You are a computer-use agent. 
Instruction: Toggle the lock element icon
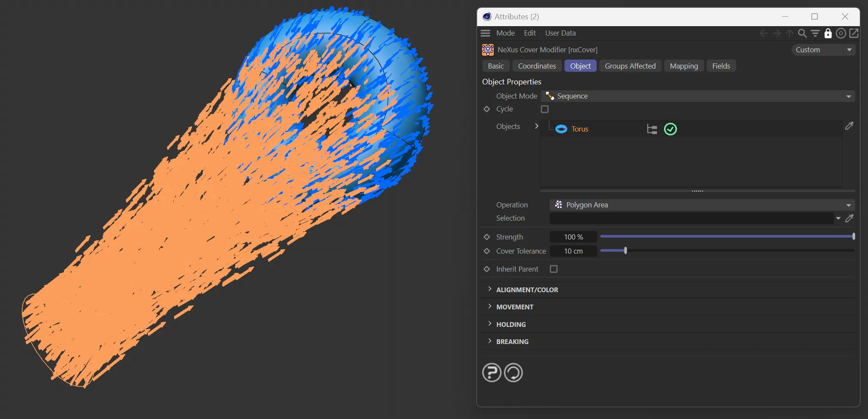[x=828, y=33]
